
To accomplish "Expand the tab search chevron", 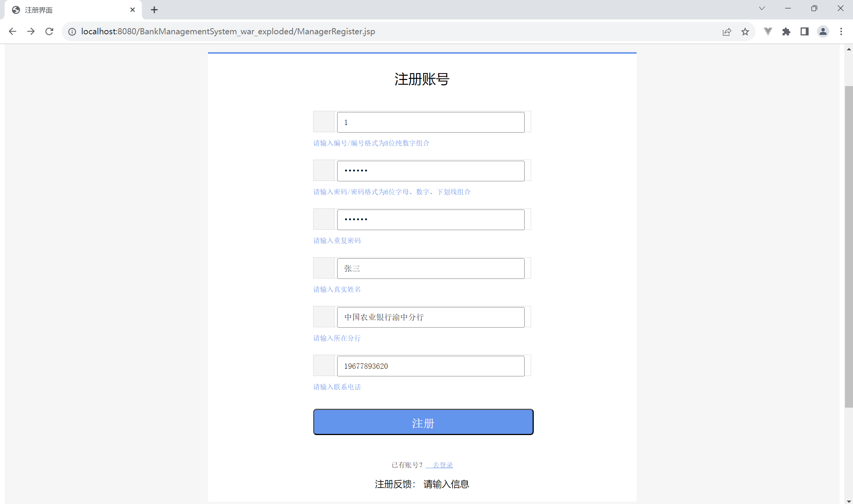I will pos(762,8).
